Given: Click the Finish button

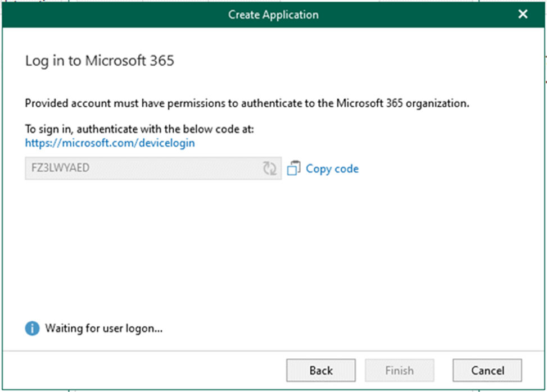Looking at the screenshot, I should (x=400, y=371).
